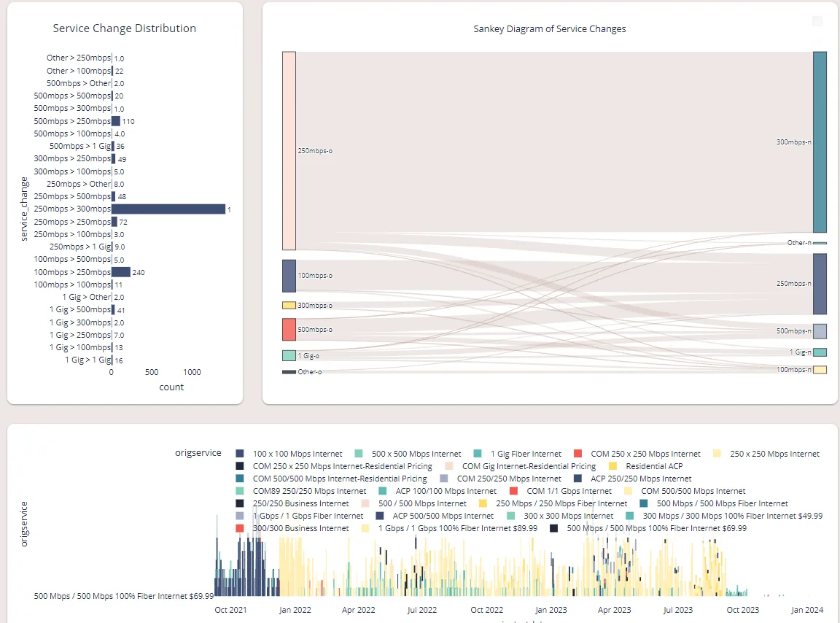Click the Service Change Distribution chart title
The width and height of the screenshot is (840, 623).
(124, 28)
